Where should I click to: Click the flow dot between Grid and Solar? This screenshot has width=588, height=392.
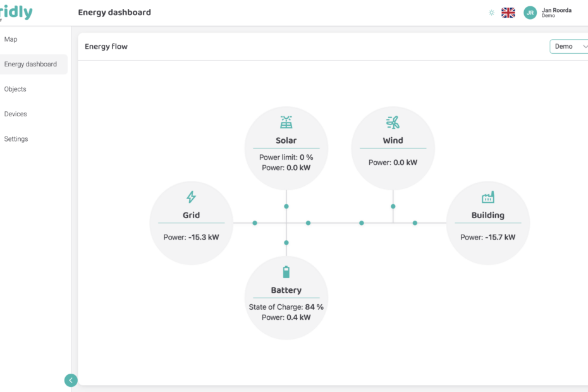click(x=255, y=223)
